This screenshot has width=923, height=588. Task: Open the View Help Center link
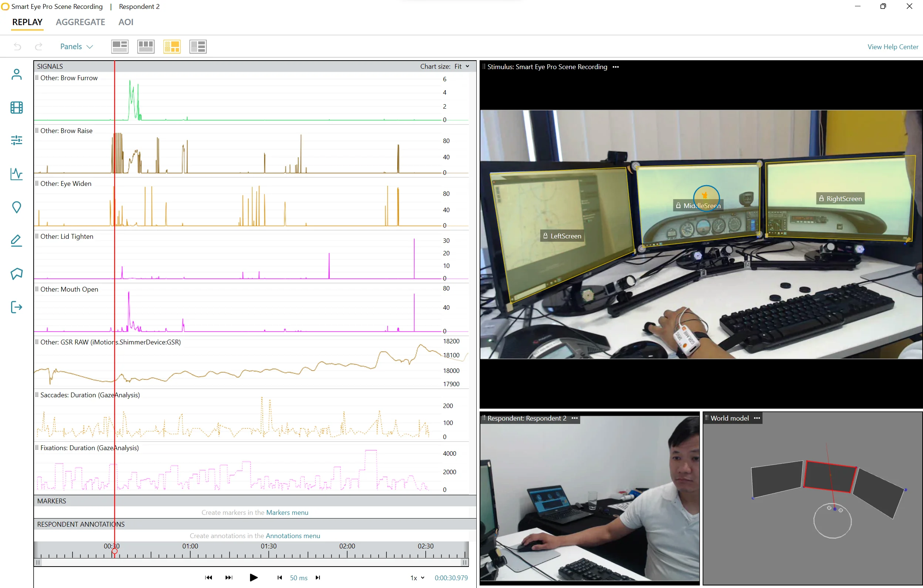pyautogui.click(x=892, y=47)
